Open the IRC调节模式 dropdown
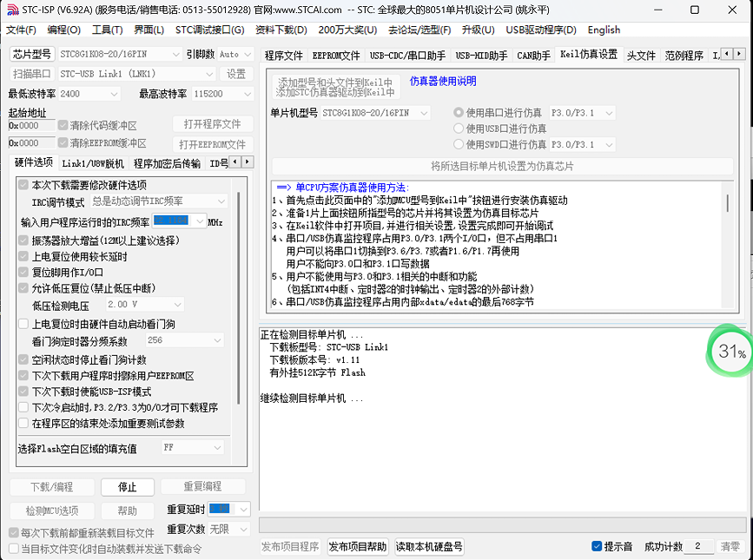Screen dimensions: 753x560 pos(159,201)
